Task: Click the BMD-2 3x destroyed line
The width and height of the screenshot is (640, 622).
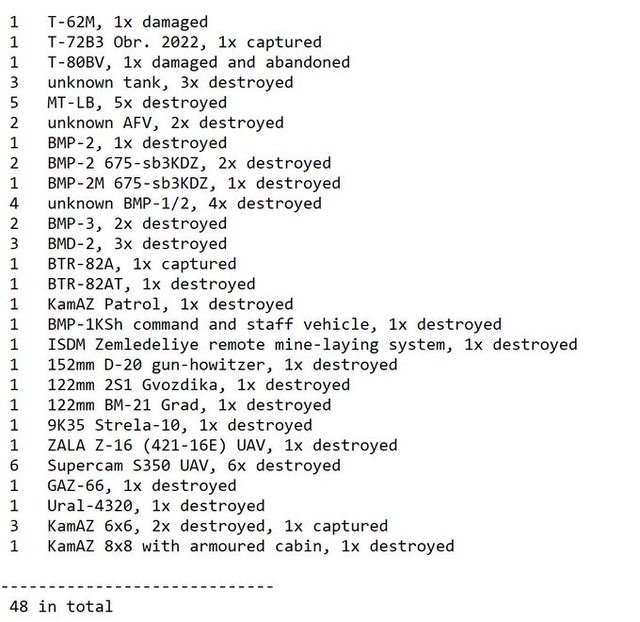Action: (x=137, y=244)
